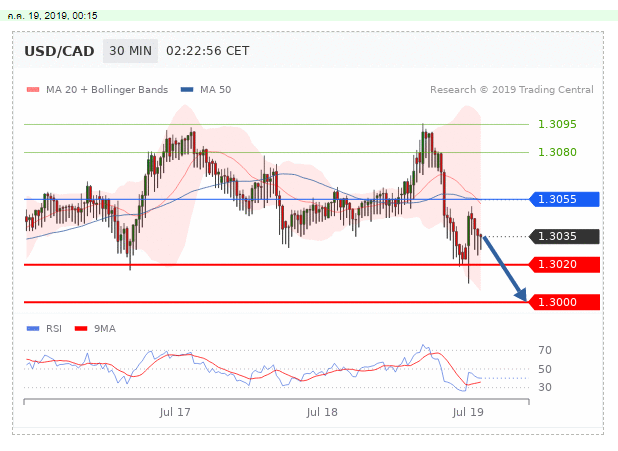
Task: Click the black 1.3035 current price tag
Action: (x=564, y=236)
